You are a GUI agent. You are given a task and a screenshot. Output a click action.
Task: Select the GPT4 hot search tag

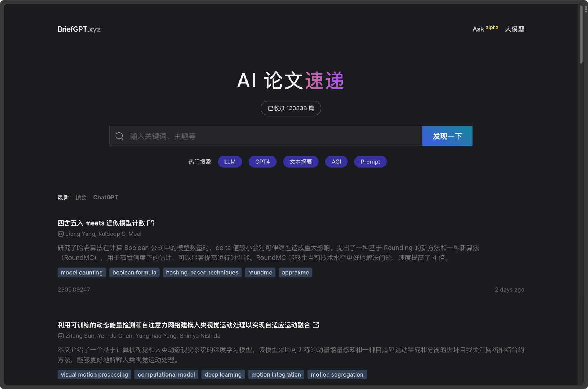coord(262,162)
